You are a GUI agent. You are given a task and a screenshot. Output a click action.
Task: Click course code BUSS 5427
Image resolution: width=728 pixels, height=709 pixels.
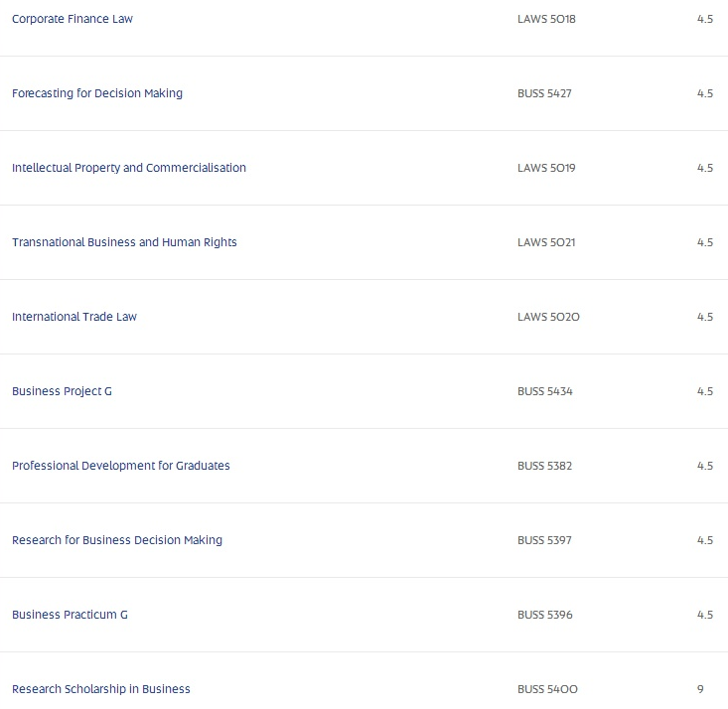coord(544,93)
